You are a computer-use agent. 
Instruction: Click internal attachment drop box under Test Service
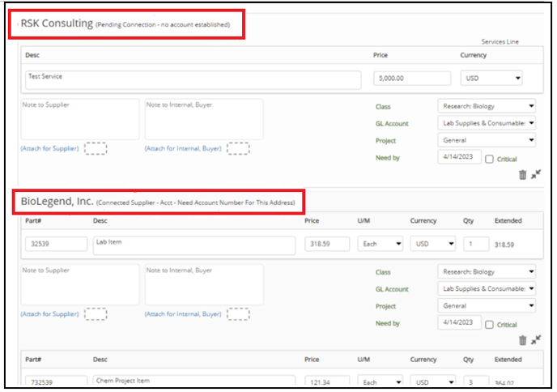(238, 148)
